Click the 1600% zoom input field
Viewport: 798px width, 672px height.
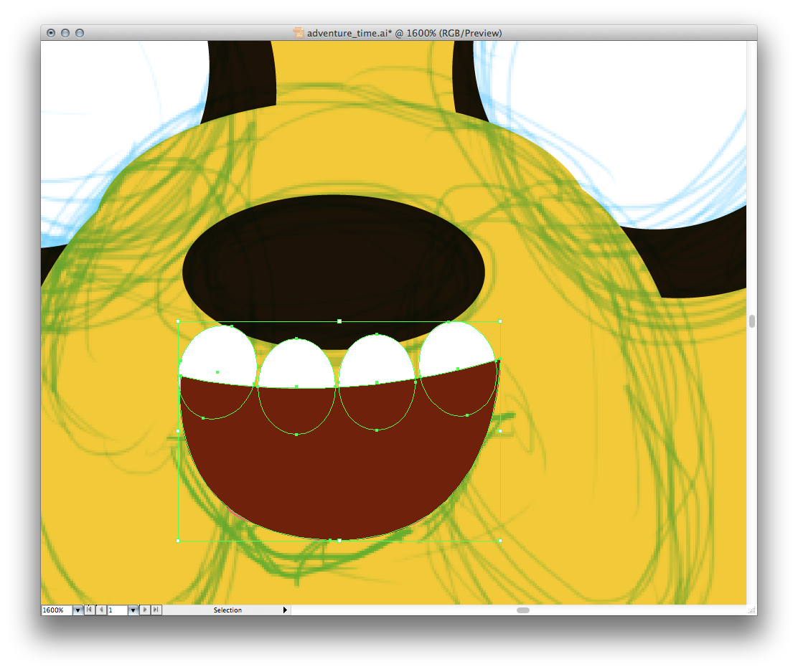(x=56, y=610)
